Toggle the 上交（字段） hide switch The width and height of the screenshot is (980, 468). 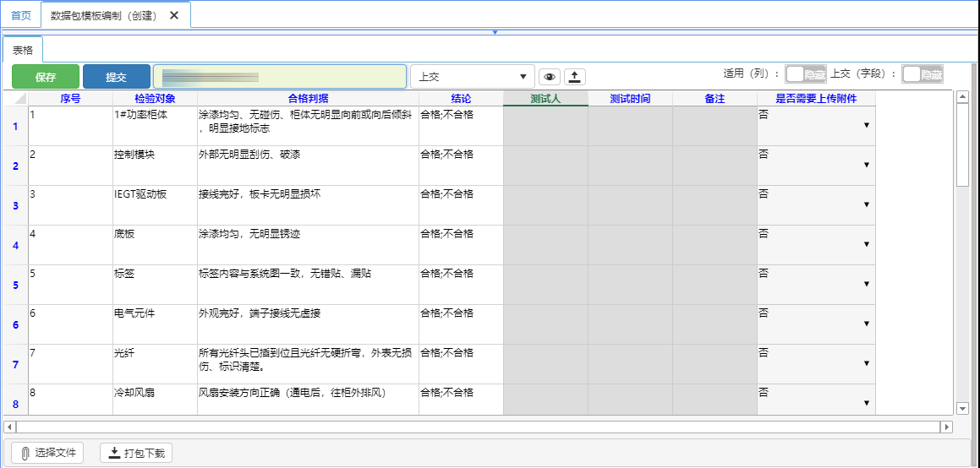[x=923, y=74]
